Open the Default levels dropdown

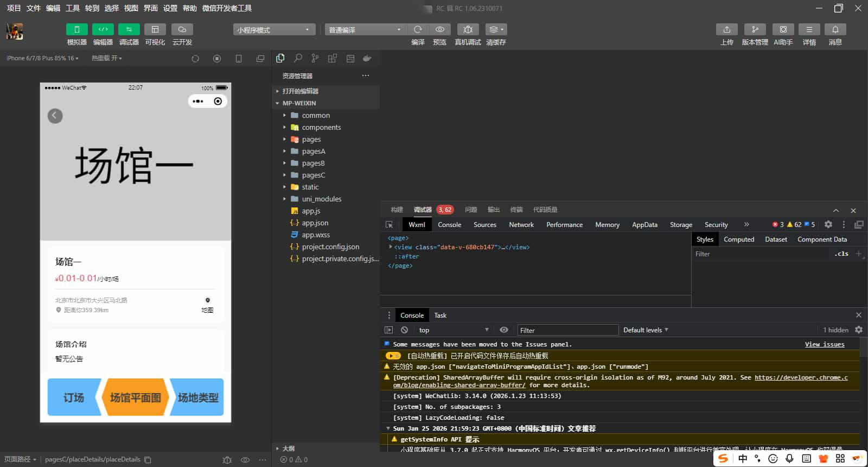[x=646, y=330]
